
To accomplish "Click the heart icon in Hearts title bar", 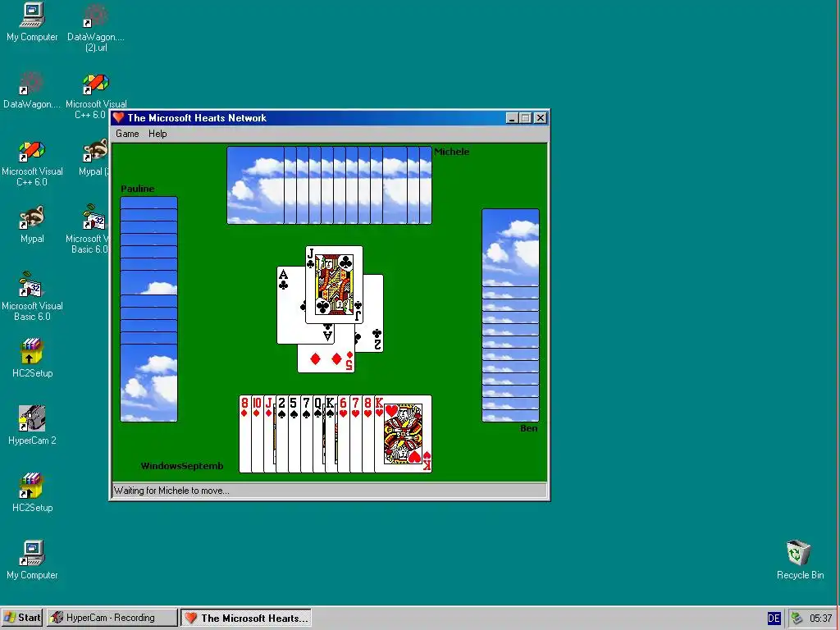I will click(119, 118).
